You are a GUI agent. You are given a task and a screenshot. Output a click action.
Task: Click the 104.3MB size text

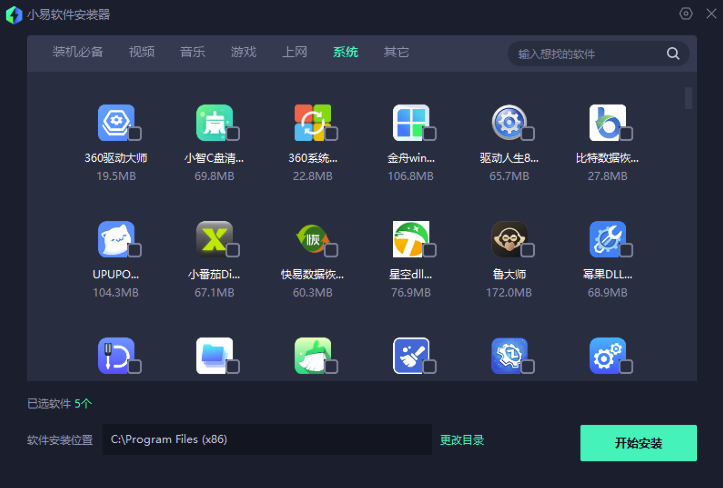116,292
